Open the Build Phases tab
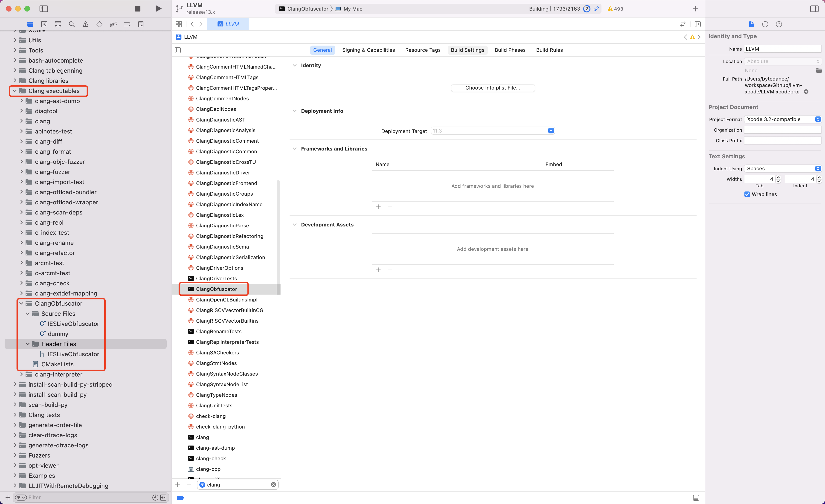Image resolution: width=825 pixels, height=504 pixels. tap(510, 50)
